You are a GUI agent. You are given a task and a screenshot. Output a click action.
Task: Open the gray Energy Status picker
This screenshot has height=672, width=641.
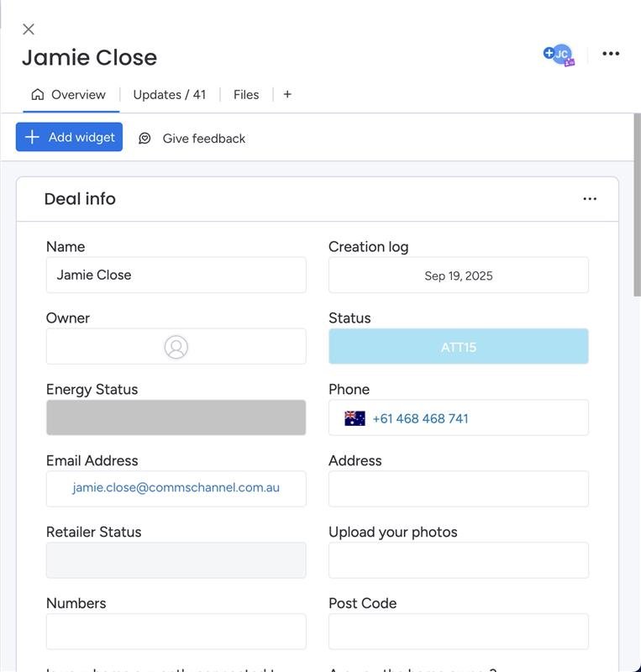click(176, 417)
